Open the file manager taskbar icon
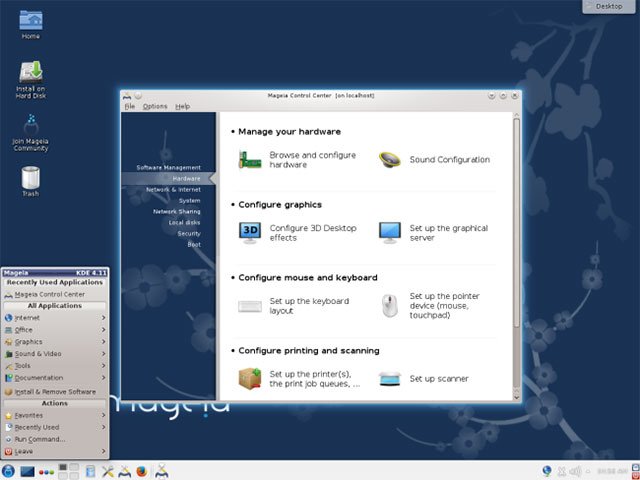The image size is (640, 480). point(90,471)
